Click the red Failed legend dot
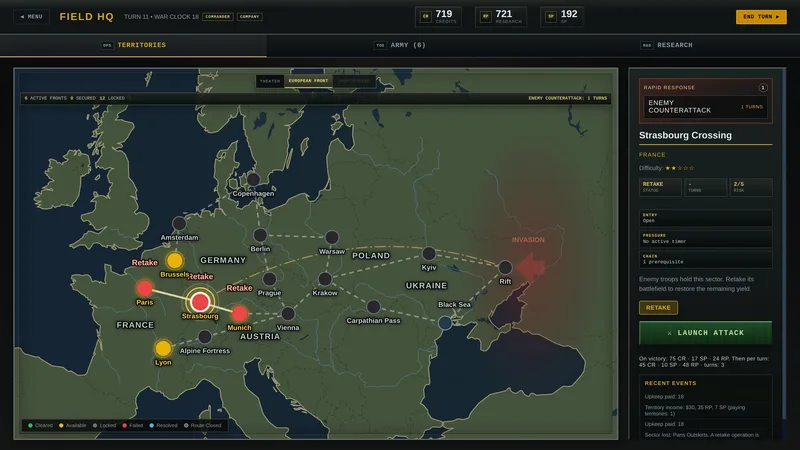Image resolution: width=800 pixels, height=450 pixels. pos(124,426)
